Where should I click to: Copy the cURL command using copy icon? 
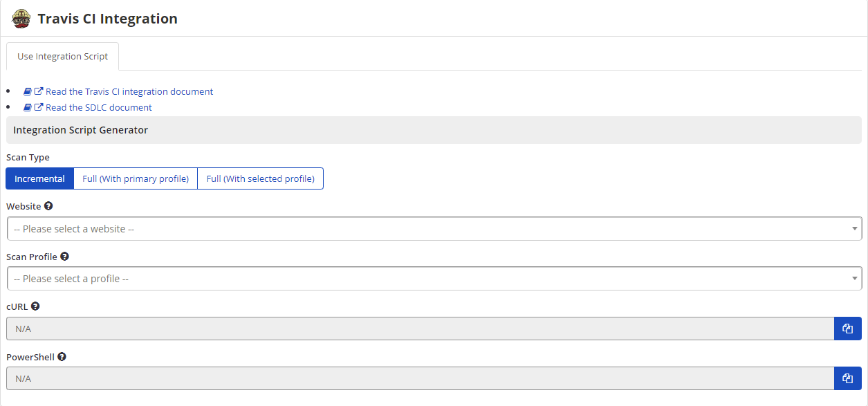tap(847, 328)
